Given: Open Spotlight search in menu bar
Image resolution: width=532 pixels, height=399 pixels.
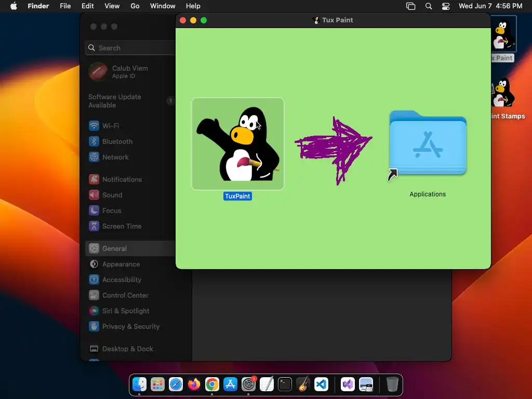Looking at the screenshot, I should 429,6.
